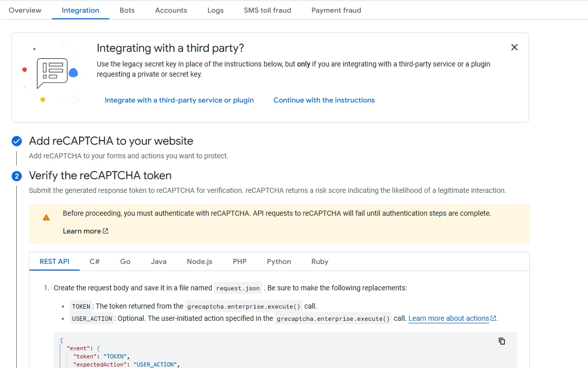Click the step 2 number badge

[x=17, y=176]
